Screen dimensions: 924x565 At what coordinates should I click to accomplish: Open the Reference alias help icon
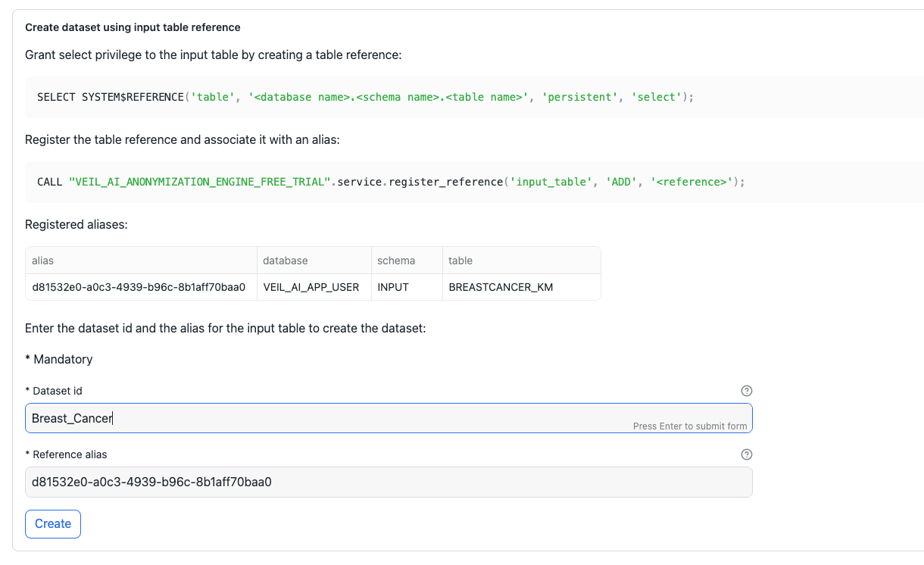746,454
